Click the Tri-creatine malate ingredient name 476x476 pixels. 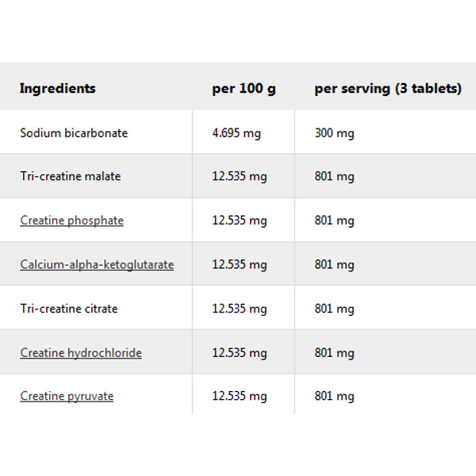71,176
